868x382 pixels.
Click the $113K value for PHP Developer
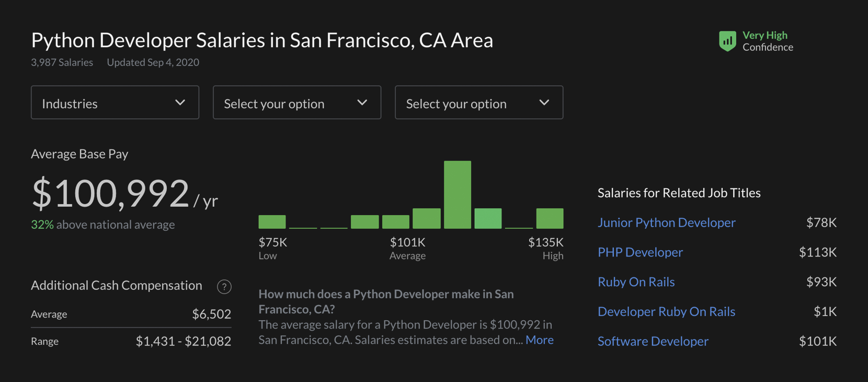tap(818, 252)
